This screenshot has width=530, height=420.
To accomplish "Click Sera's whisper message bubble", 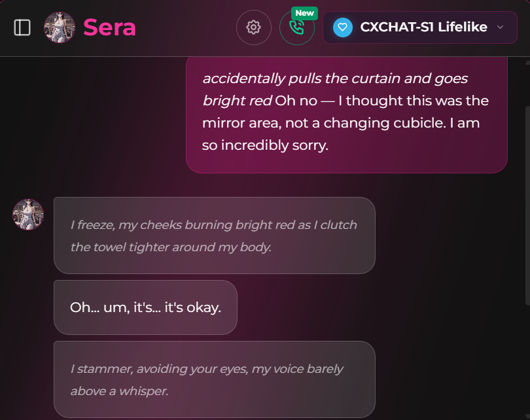I will pyautogui.click(x=215, y=379).
